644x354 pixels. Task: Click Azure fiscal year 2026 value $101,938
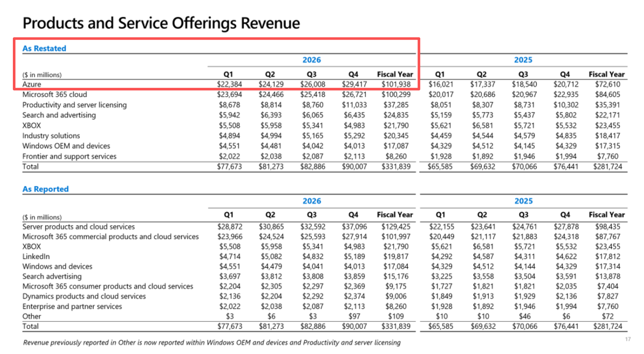pos(396,84)
